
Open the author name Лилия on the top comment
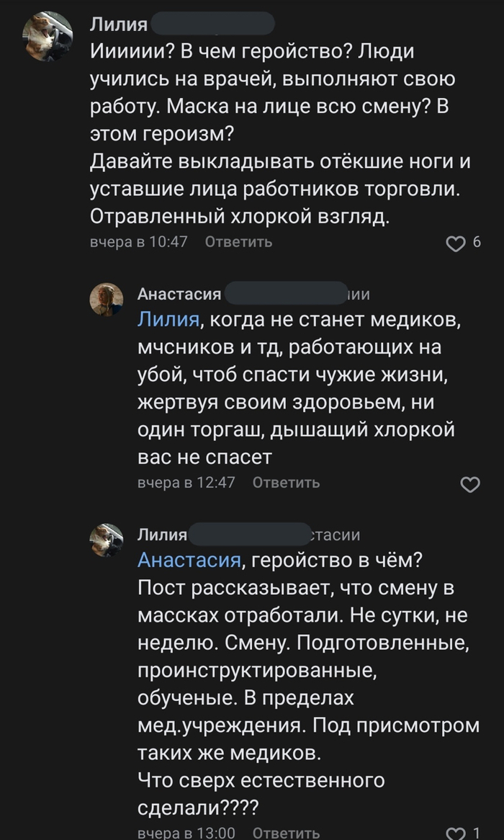pyautogui.click(x=118, y=25)
